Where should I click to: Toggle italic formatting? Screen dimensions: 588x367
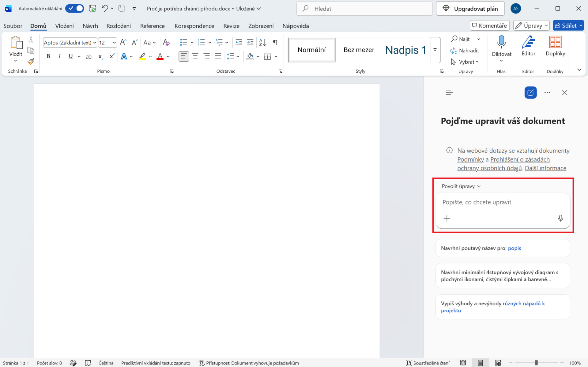tap(59, 56)
